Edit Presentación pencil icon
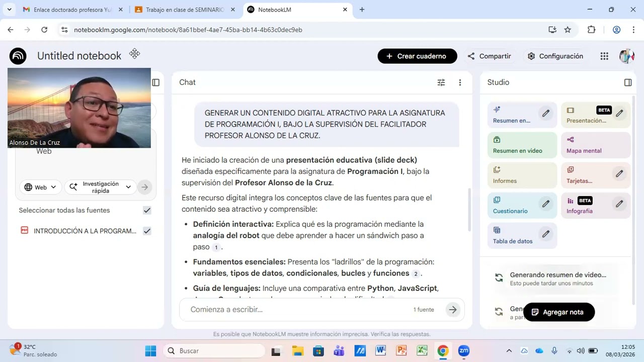Image resolution: width=644 pixels, height=362 pixels. (x=619, y=114)
